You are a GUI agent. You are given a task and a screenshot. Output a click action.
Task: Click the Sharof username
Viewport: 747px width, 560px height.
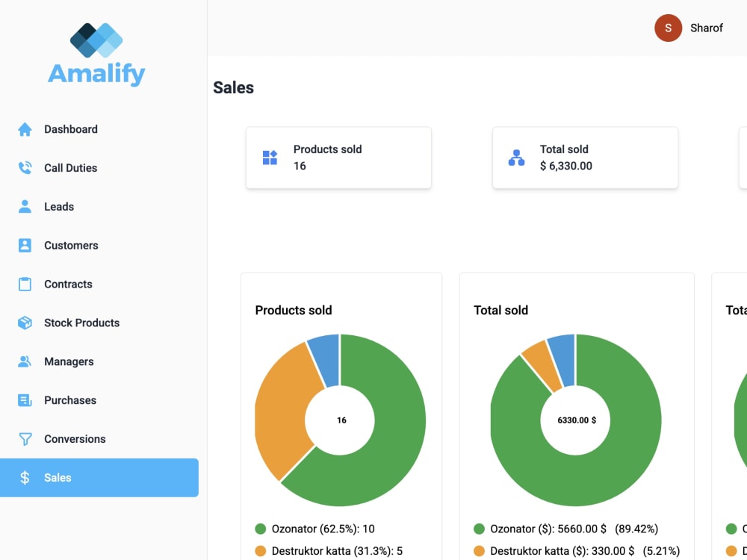(x=707, y=28)
